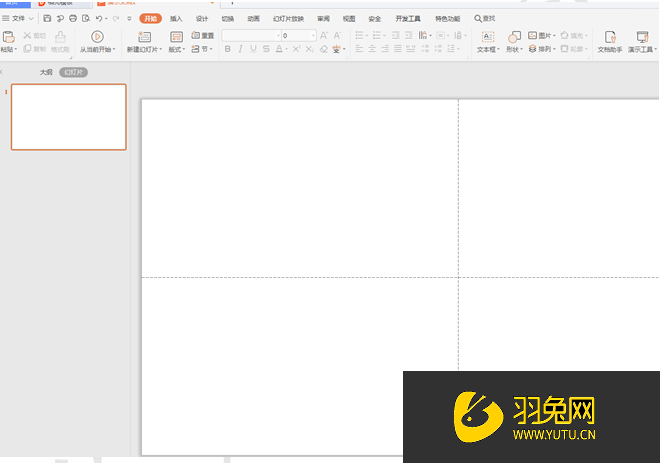Expand the bullet list dropdown arrow
This screenshot has width=660, height=463.
click(367, 36)
